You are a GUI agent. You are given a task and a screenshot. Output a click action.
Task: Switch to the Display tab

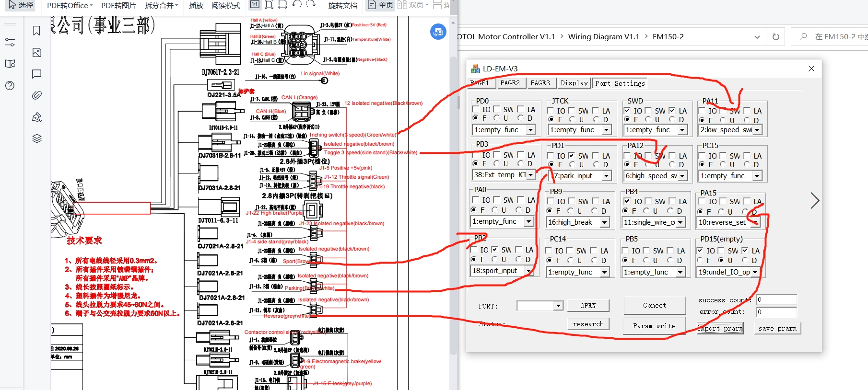tap(574, 83)
